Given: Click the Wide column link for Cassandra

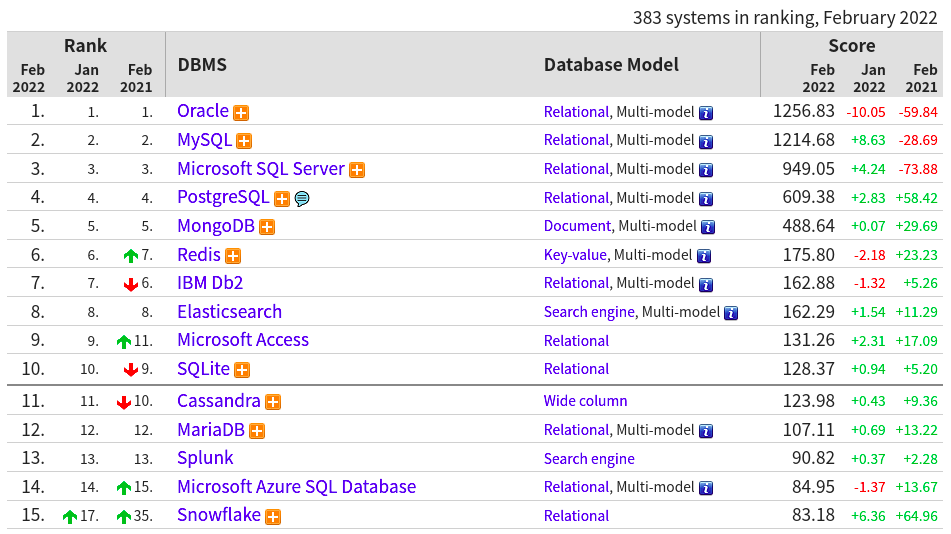Looking at the screenshot, I should click(x=585, y=400).
